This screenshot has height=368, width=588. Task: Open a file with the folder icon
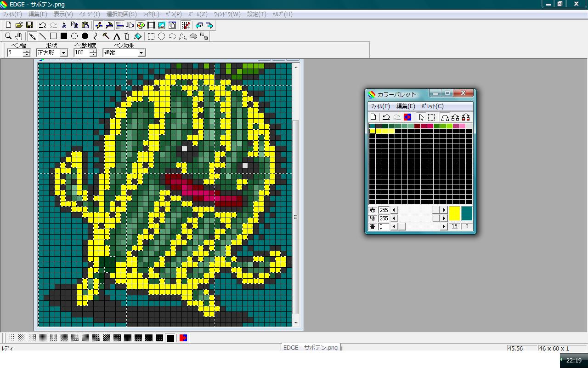coord(19,25)
